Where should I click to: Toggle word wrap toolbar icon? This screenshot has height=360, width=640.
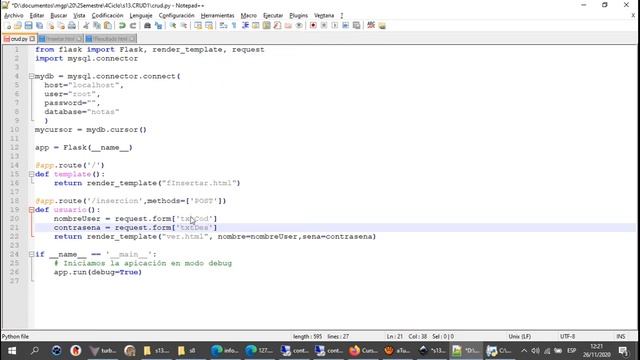click(x=223, y=26)
